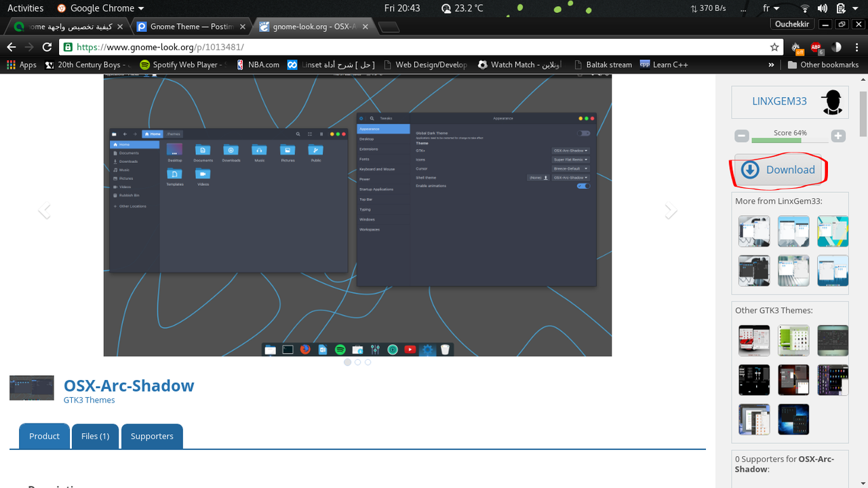The image size is (868, 488).
Task: Open the system volume icon
Action: coord(823,8)
